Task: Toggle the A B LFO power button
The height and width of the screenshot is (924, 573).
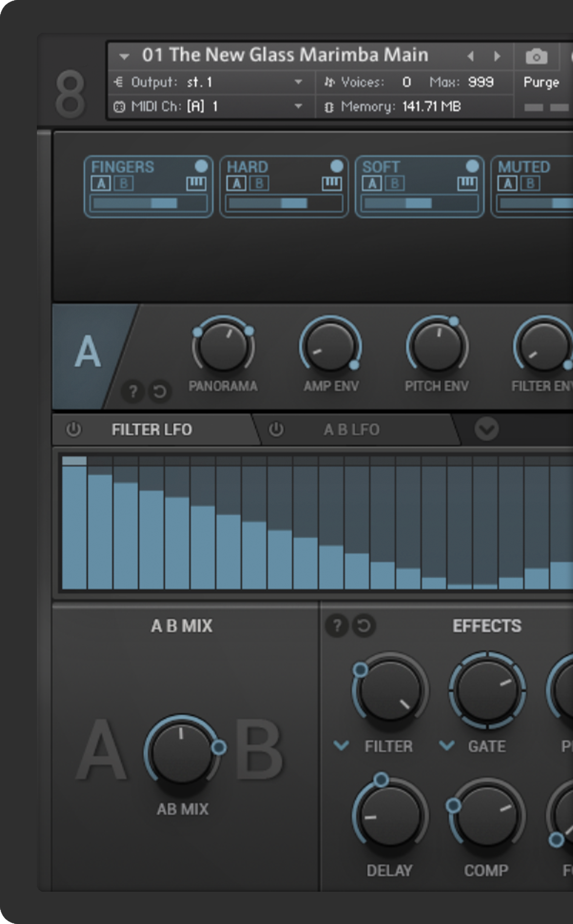Action: (276, 429)
